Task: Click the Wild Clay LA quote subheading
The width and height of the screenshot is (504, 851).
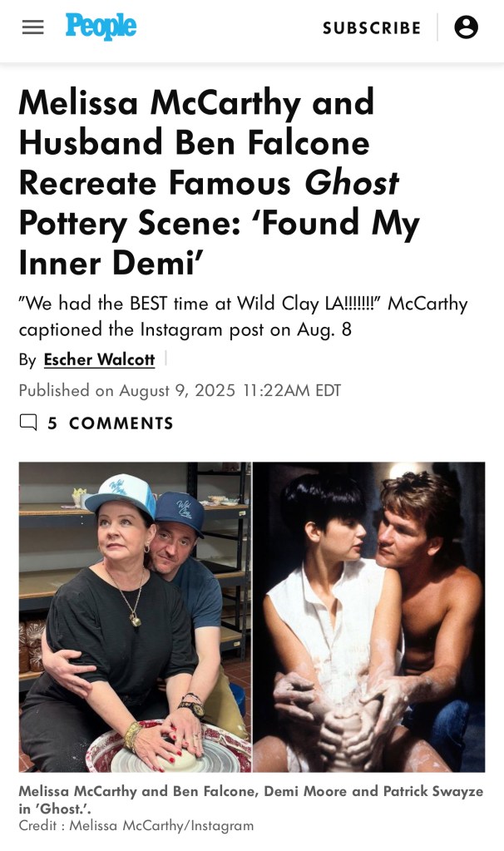Action: pyautogui.click(x=243, y=316)
